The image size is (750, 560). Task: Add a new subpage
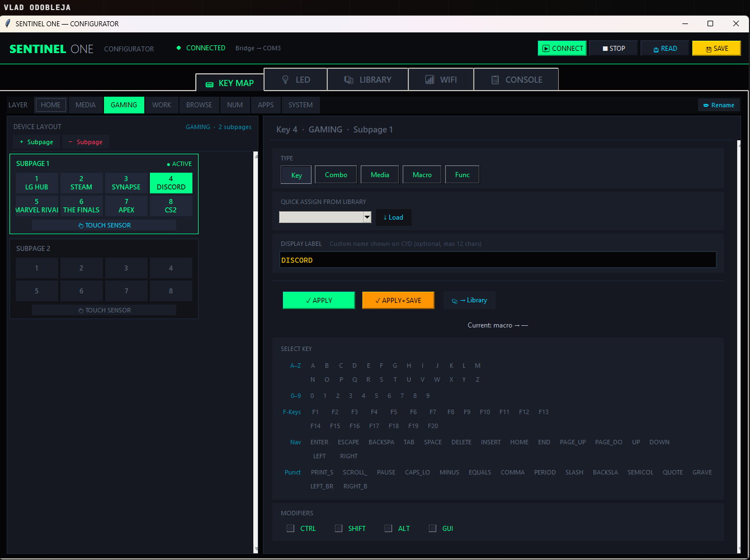tap(36, 142)
